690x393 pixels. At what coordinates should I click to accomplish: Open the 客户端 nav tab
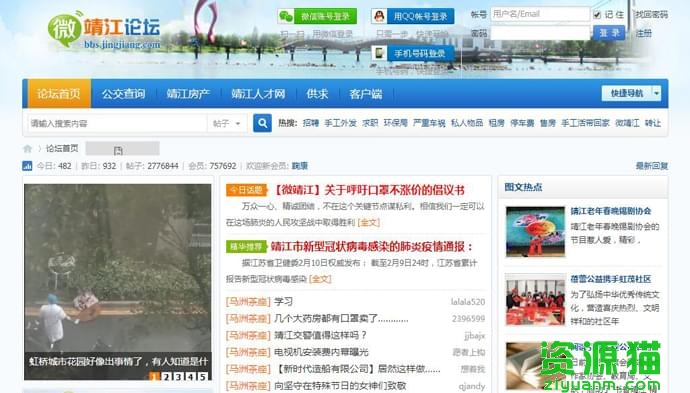[366, 94]
